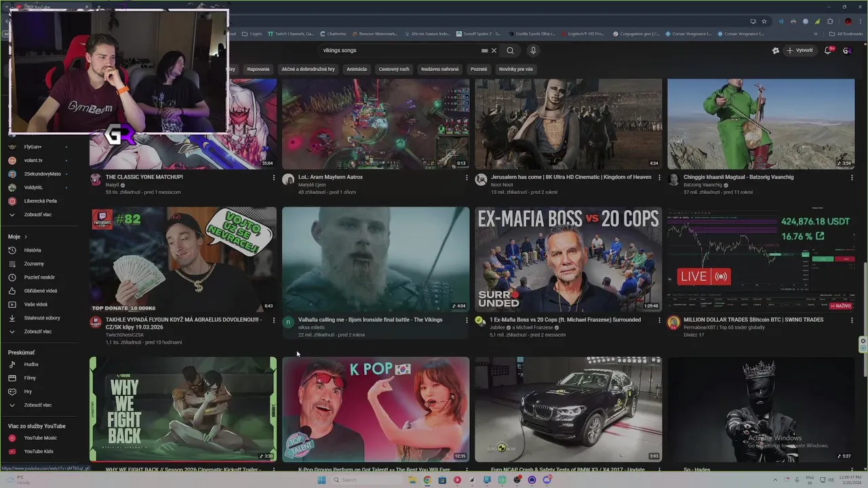This screenshot has height=488, width=868.
Task: Select Akčné a dobrodružné hry chip
Action: click(308, 69)
